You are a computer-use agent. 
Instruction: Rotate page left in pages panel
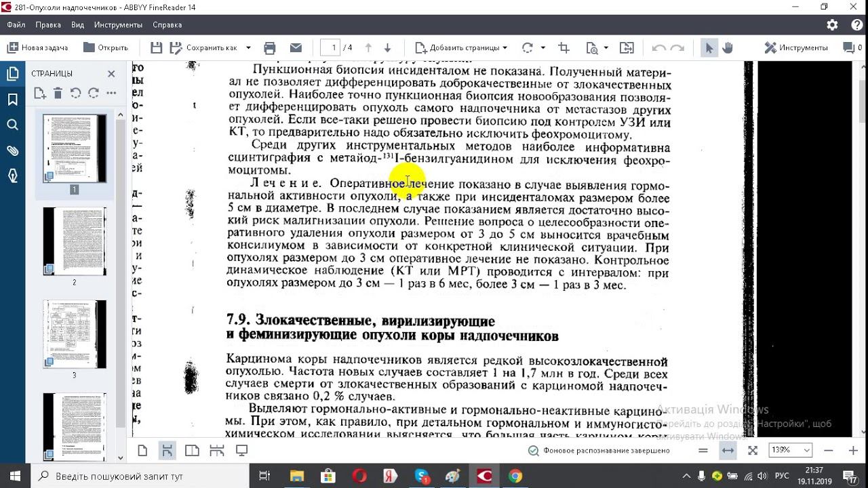[x=75, y=93]
